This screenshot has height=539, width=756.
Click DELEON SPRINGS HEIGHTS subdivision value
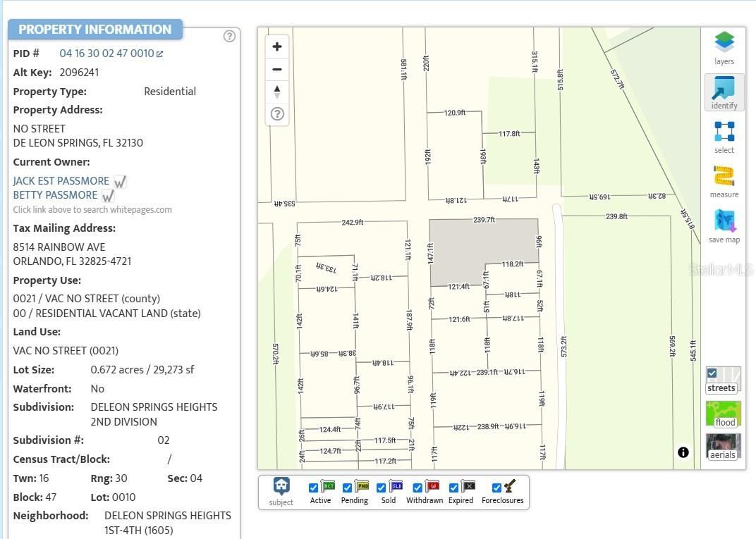tap(154, 414)
